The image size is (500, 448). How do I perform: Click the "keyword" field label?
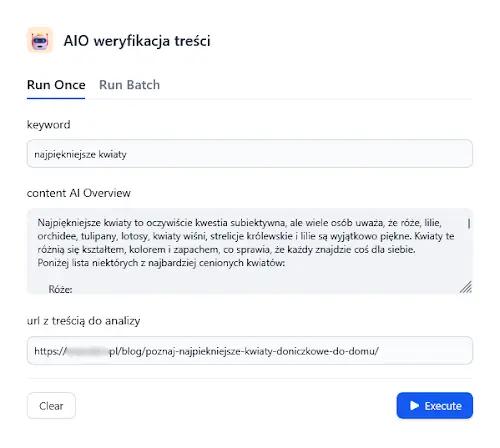coord(49,125)
